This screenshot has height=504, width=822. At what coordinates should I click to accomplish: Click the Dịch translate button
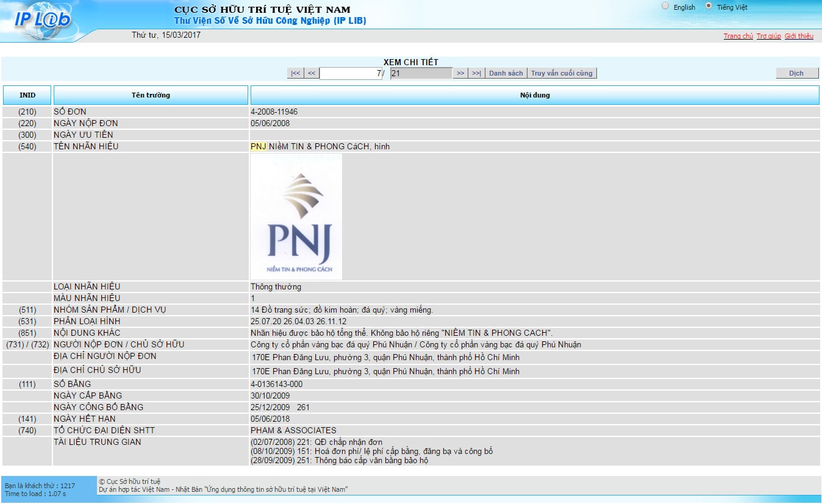click(x=796, y=73)
